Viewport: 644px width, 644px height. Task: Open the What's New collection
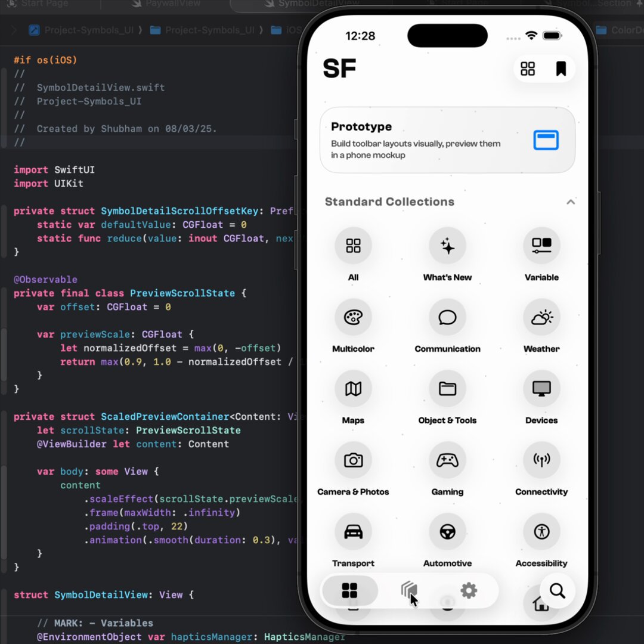click(447, 246)
